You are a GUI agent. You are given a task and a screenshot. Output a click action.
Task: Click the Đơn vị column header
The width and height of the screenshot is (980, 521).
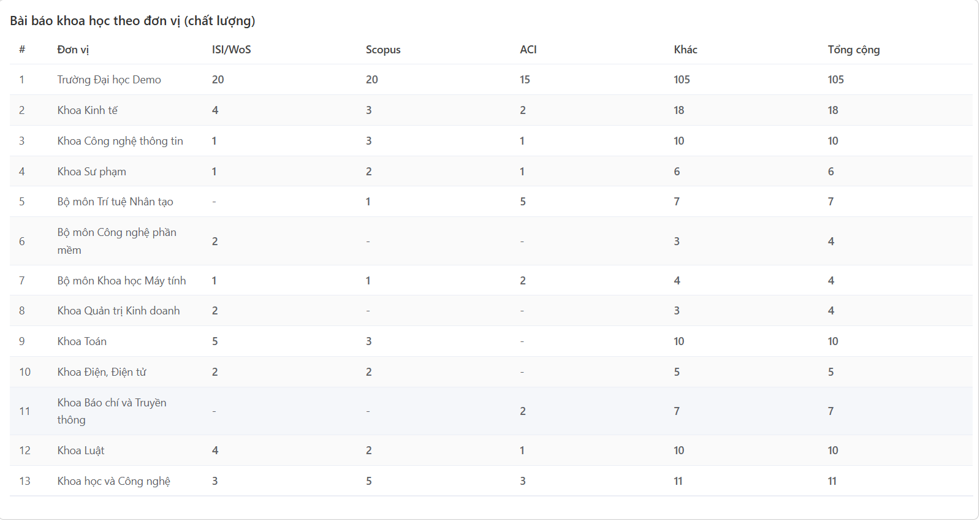tap(73, 50)
